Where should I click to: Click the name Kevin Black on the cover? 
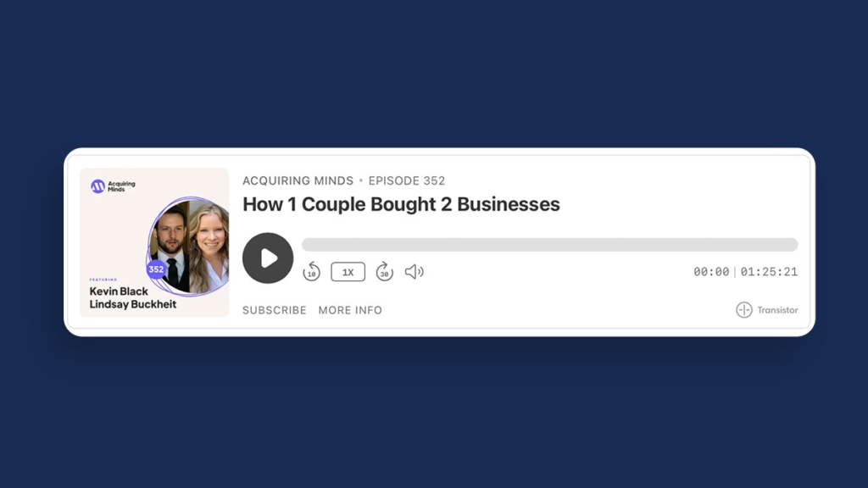119,291
